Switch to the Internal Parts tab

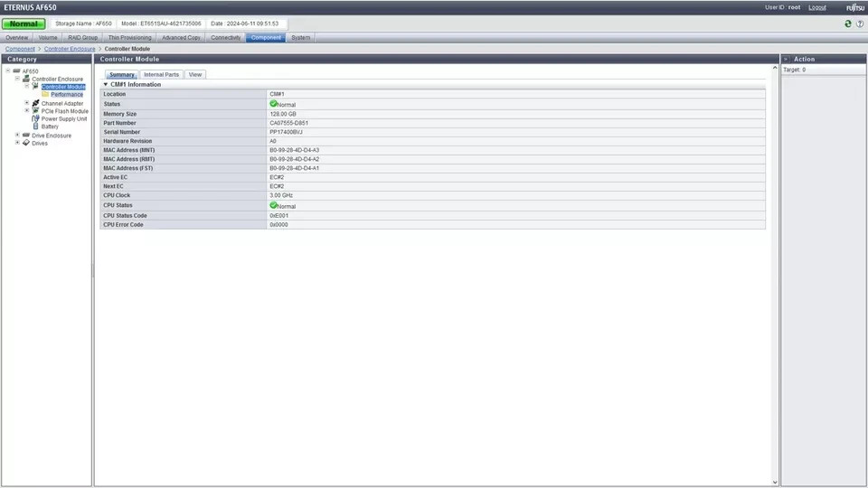point(161,74)
